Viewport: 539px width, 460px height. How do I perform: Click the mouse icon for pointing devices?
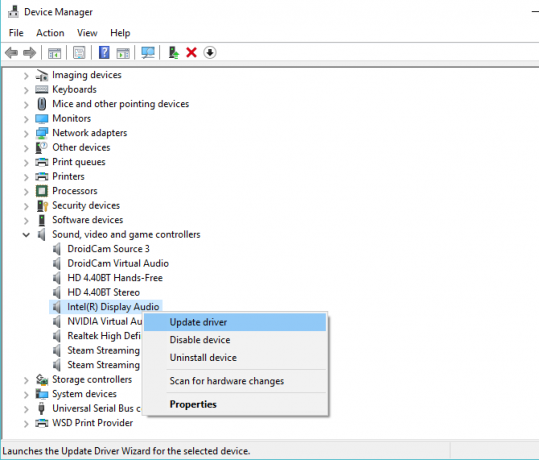click(x=42, y=104)
